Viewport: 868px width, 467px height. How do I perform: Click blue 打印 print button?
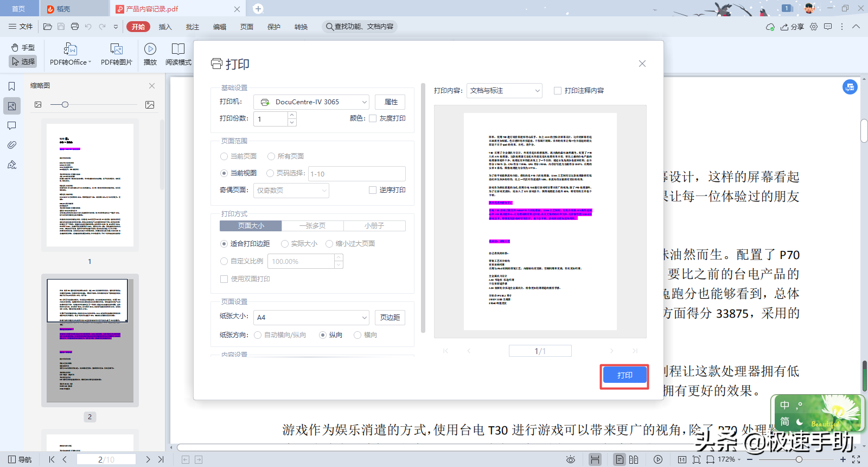624,375
